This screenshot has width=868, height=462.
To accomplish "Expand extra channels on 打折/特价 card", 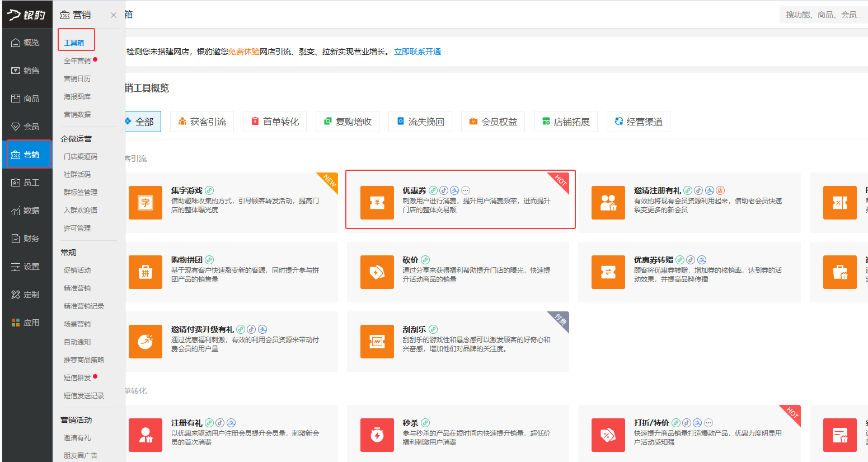I will pyautogui.click(x=709, y=423).
